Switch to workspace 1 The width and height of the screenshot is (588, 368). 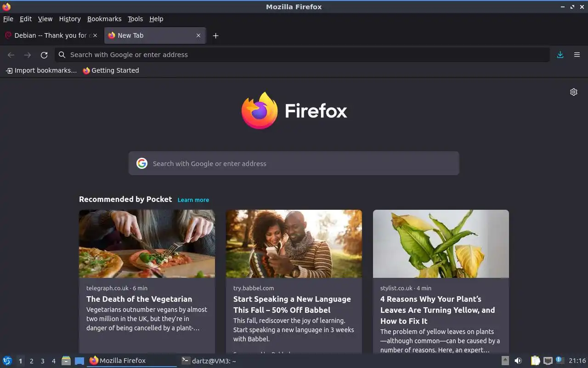coord(20,361)
